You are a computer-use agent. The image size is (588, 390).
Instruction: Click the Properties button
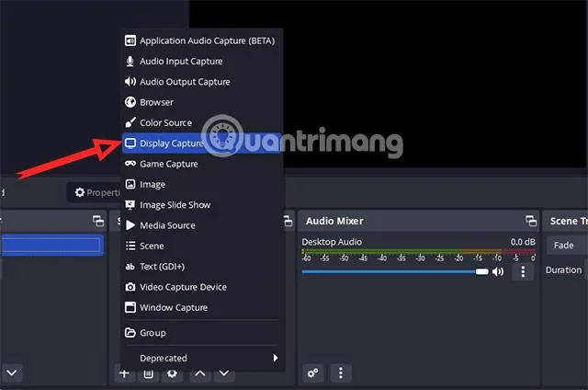(94, 192)
